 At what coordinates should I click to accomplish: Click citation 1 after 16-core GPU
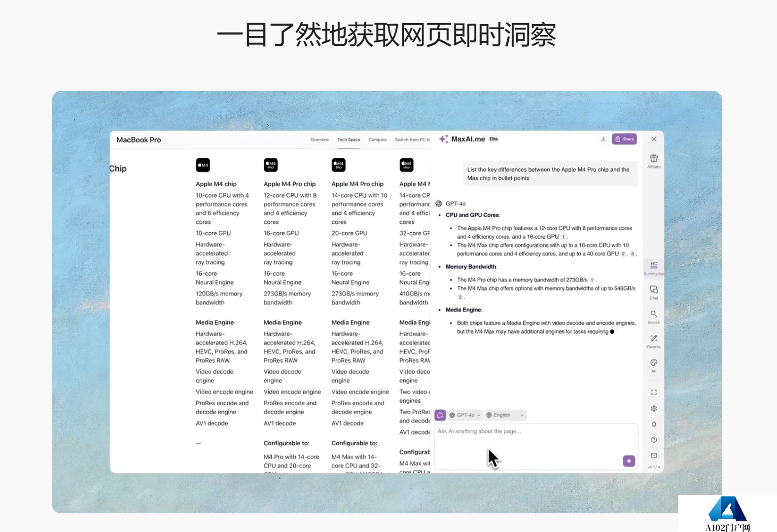pyautogui.click(x=564, y=237)
